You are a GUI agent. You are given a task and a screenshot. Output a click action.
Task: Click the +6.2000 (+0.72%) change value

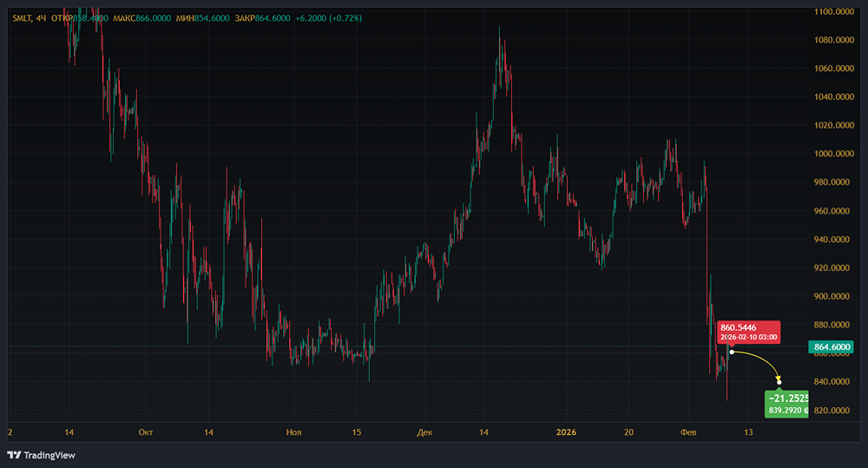329,18
